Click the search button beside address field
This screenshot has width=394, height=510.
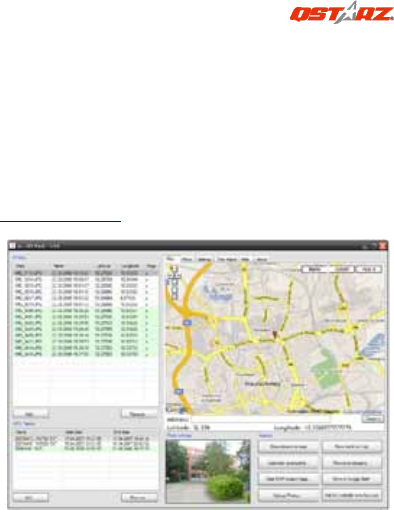(373, 419)
